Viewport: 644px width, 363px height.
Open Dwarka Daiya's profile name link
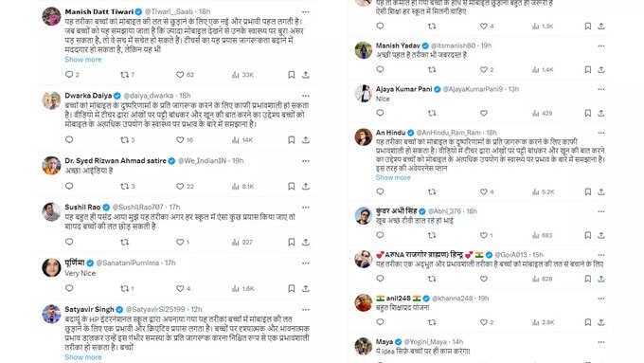[88, 96]
